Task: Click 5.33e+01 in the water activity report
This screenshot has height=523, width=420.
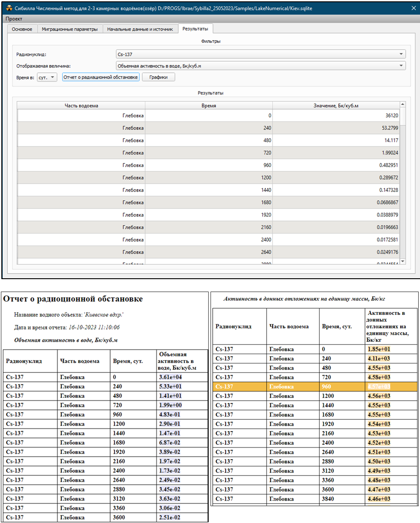Action: point(171,386)
